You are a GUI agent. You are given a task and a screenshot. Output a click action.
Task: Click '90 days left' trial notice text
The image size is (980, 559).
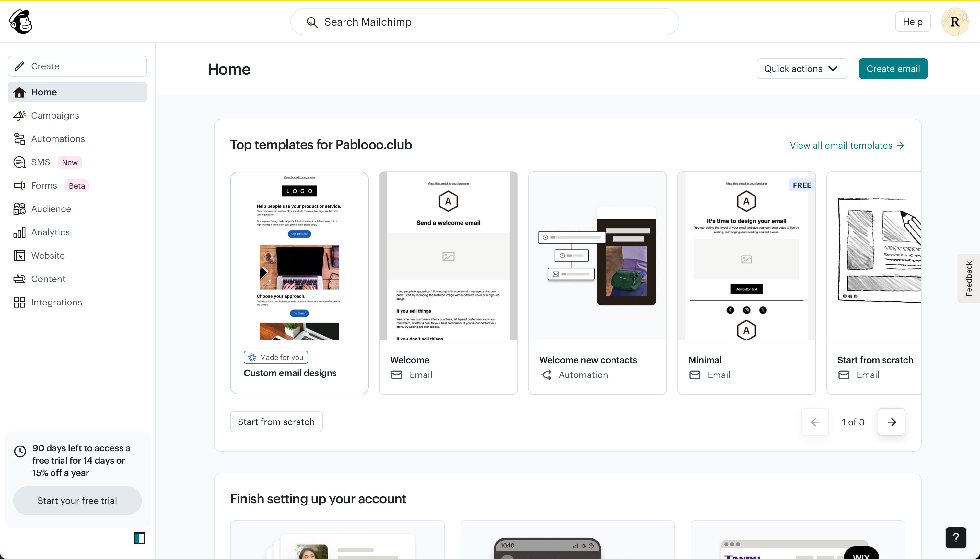(x=81, y=460)
